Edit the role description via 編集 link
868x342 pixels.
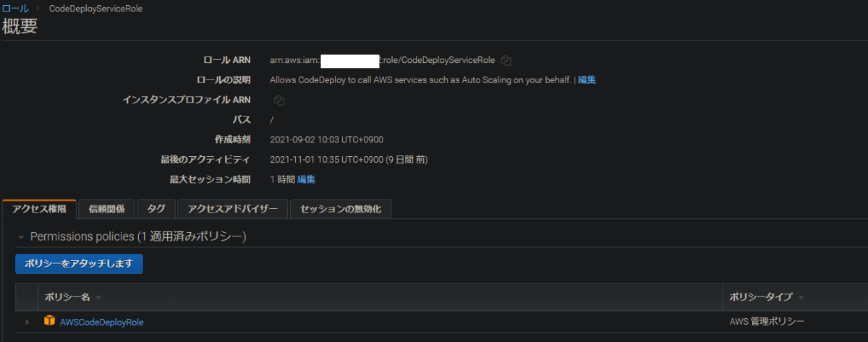click(587, 80)
